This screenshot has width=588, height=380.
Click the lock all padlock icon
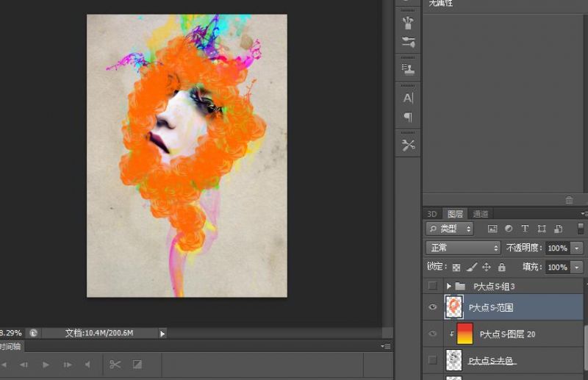click(x=501, y=268)
